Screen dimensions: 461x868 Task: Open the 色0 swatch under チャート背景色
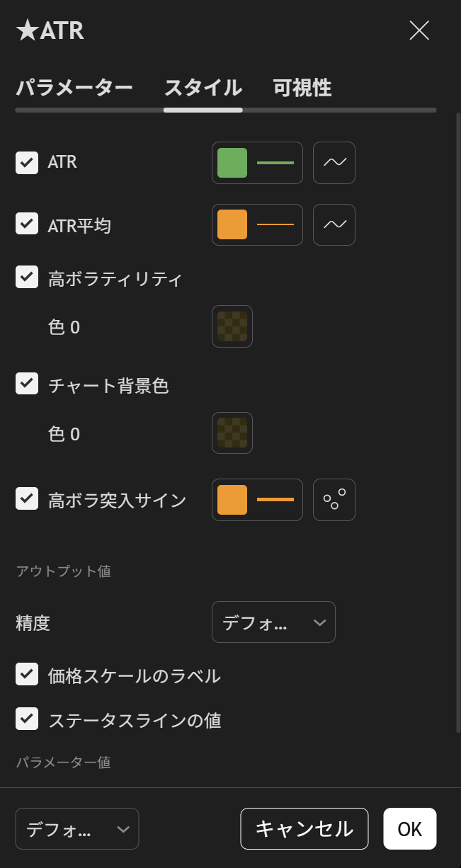[232, 433]
